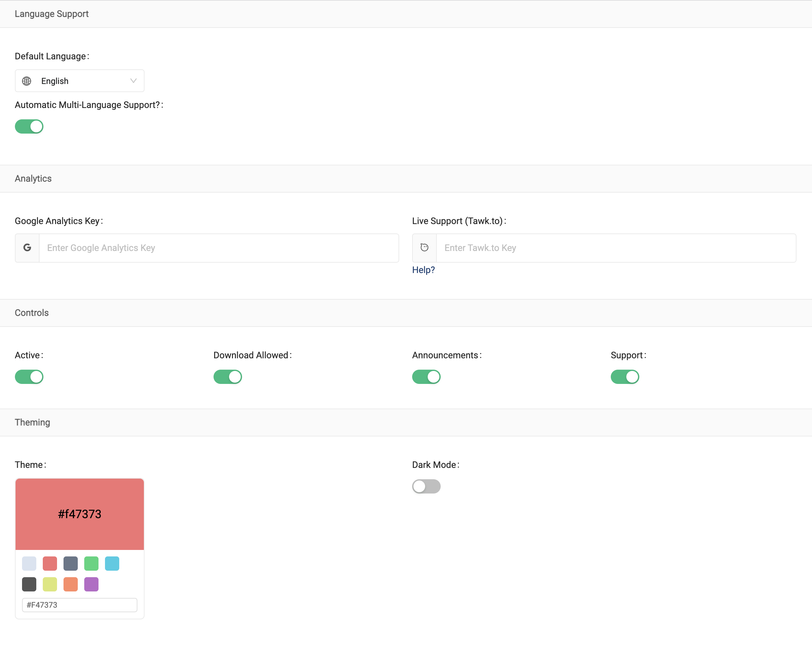The width and height of the screenshot is (812, 655).
Task: Turn off the Announcements switch
Action: pyautogui.click(x=426, y=376)
